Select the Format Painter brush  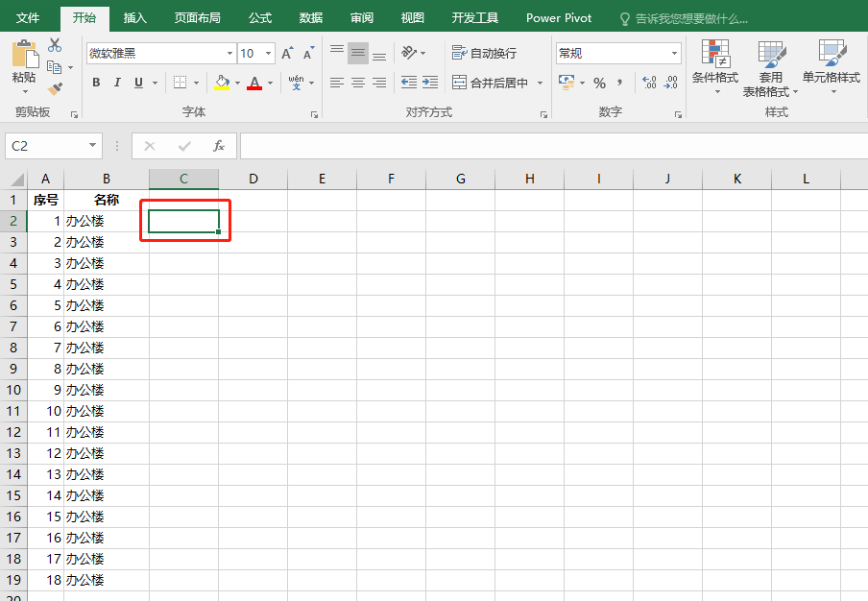(55, 88)
